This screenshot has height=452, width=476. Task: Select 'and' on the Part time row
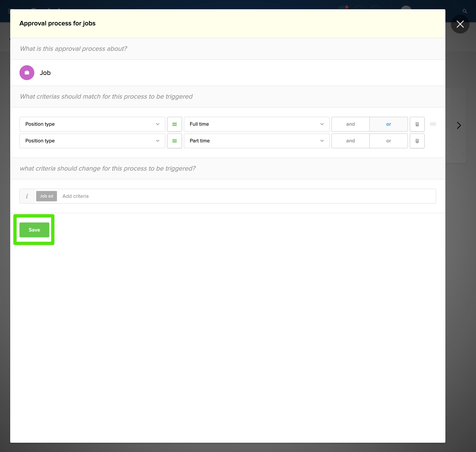click(350, 141)
